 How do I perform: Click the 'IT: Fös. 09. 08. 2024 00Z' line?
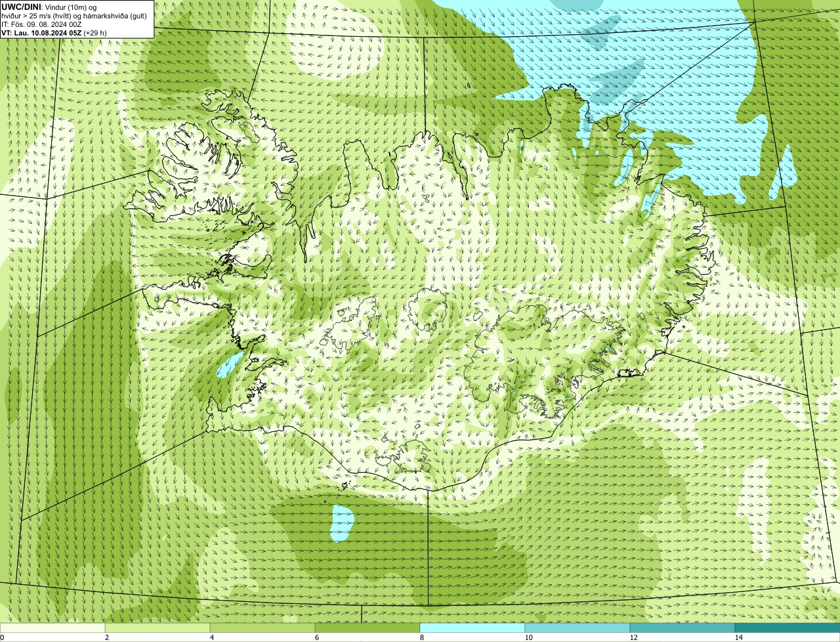click(41, 24)
